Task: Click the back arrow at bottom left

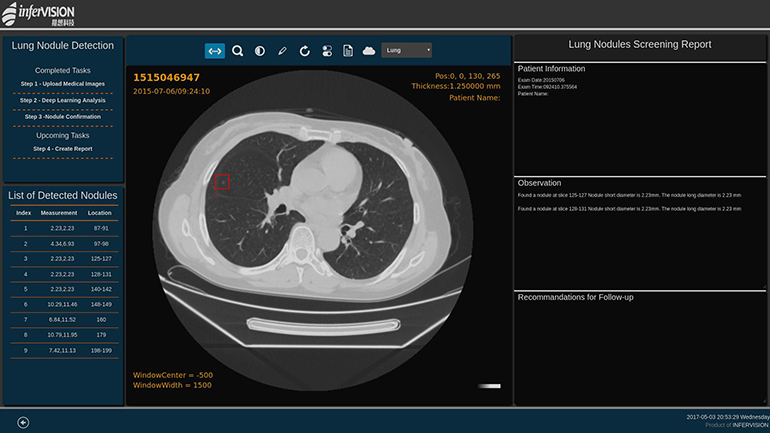Action: click(x=23, y=422)
